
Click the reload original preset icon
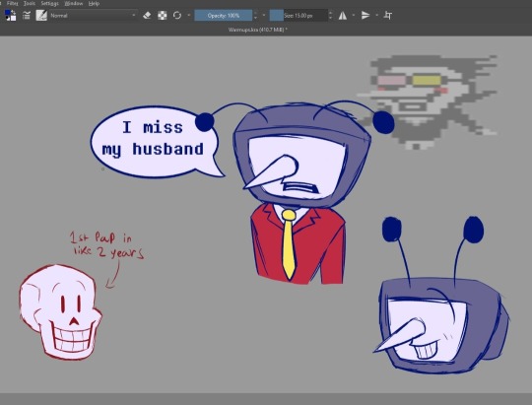[x=177, y=16]
